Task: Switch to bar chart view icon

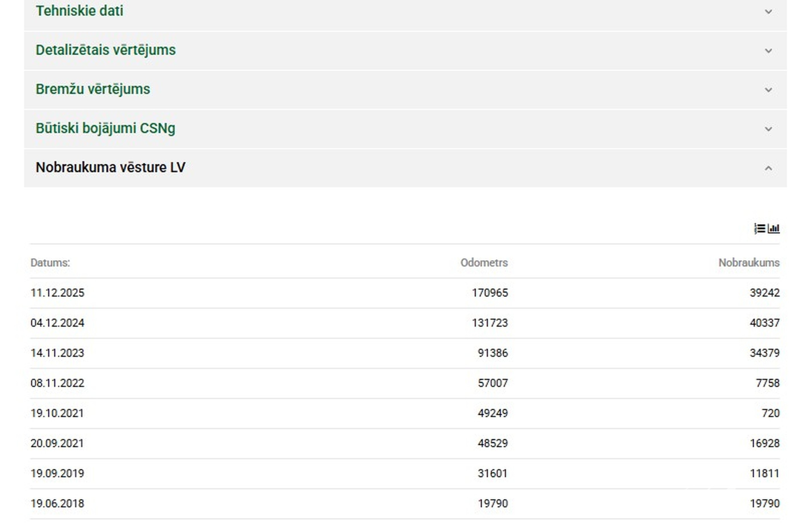Action: (x=773, y=229)
